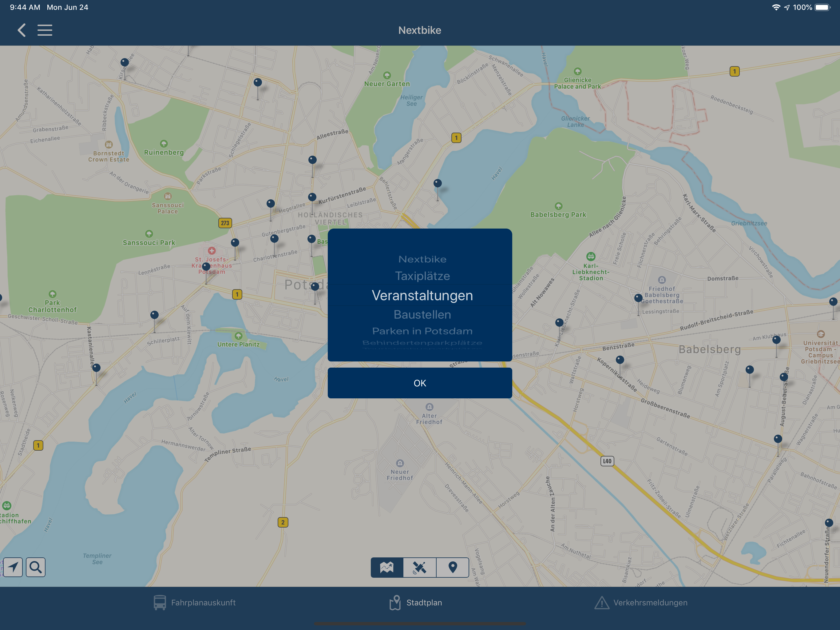Tap the bike pin on Kastanienallee
Screen dimensions: 840x630
pos(97,367)
